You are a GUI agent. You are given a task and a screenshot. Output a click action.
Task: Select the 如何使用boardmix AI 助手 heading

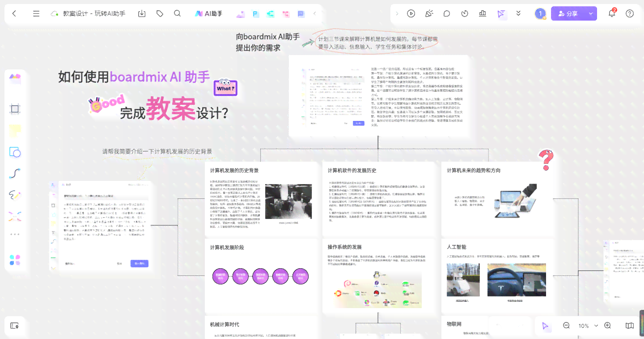(x=134, y=77)
